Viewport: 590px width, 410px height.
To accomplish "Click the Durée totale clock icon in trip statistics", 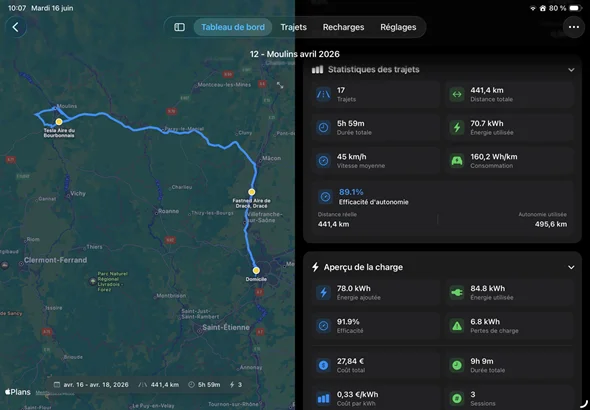I will [x=324, y=128].
